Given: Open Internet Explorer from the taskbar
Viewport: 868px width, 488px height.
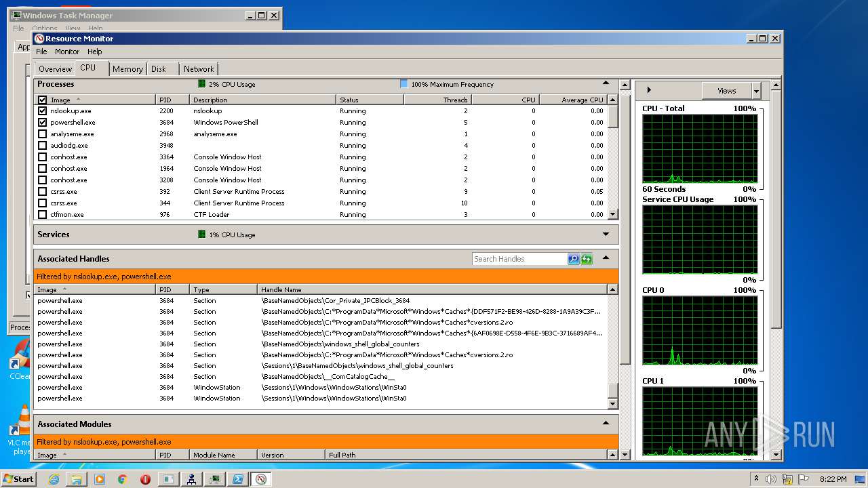Looking at the screenshot, I should (54, 479).
